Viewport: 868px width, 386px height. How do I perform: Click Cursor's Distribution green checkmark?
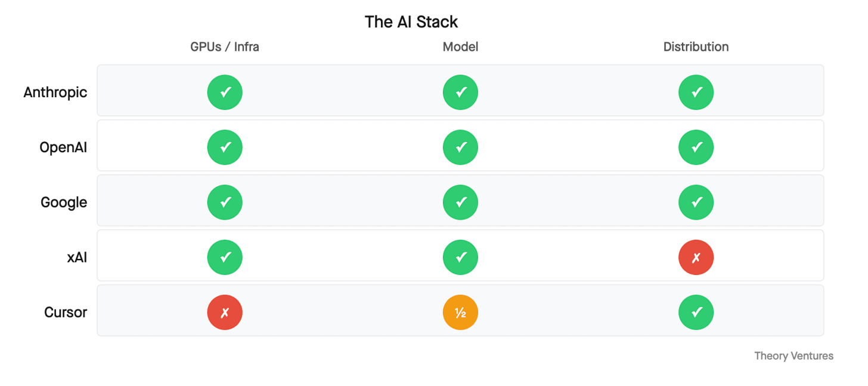tap(696, 312)
